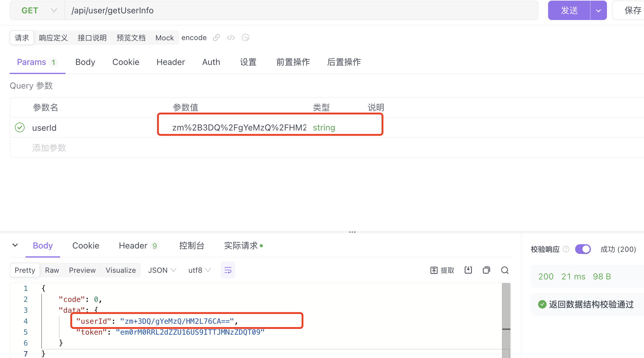Expand the 发送 button dropdown arrow
This screenshot has height=358, width=644.
pyautogui.click(x=598, y=11)
